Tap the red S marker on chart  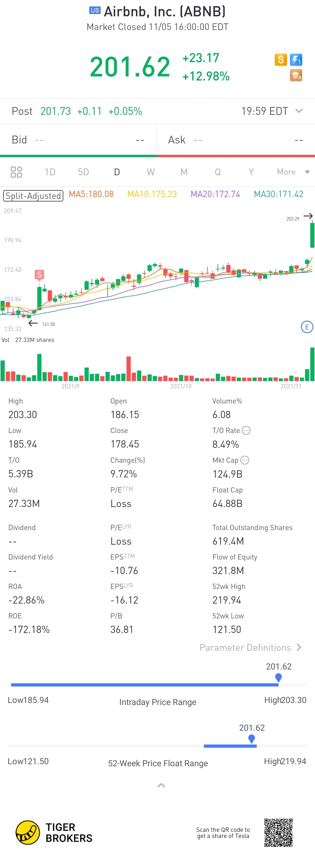[x=39, y=275]
